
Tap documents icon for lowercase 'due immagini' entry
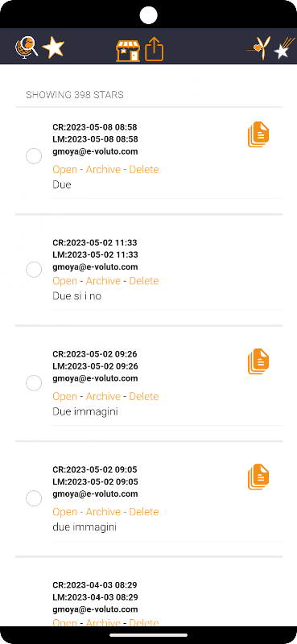[x=258, y=477]
